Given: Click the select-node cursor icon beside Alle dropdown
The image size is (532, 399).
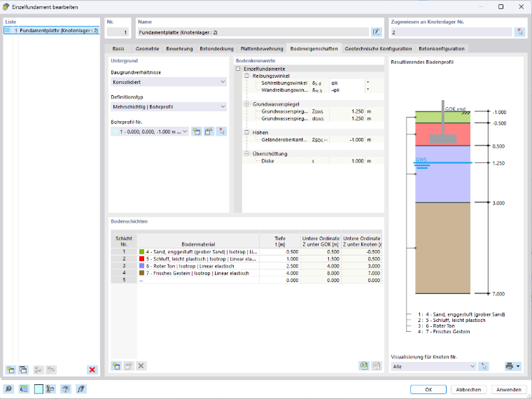Looking at the screenshot, I should click(x=484, y=366).
